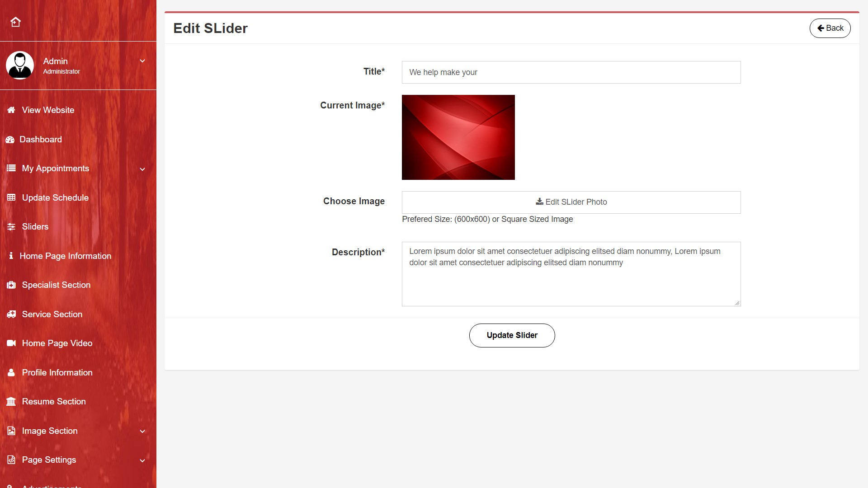868x488 pixels.
Task: Expand My Appointments submenu arrow
Action: (142, 169)
